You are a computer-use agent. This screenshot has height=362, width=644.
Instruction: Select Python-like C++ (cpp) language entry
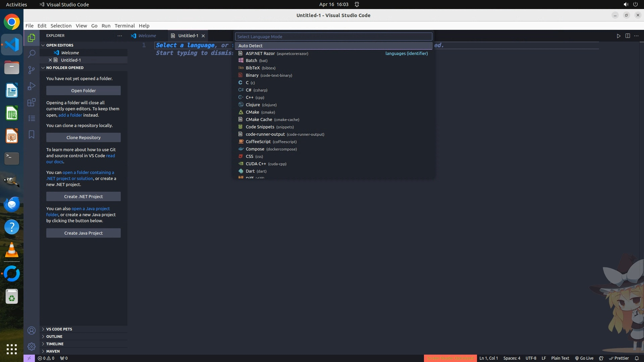pos(255,98)
